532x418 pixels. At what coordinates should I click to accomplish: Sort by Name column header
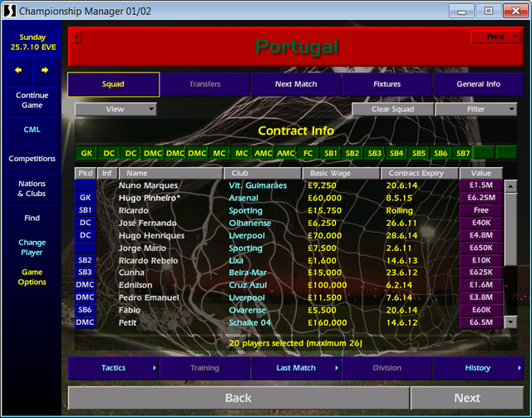[x=171, y=173]
